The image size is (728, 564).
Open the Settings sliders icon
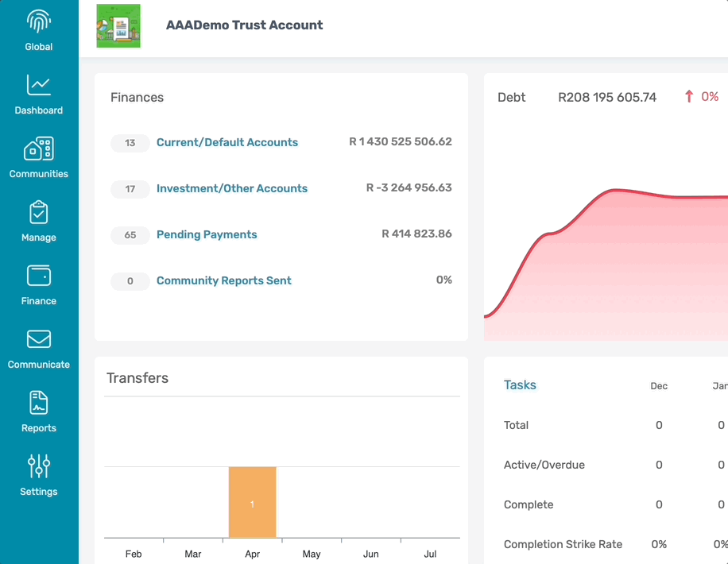[x=38, y=466]
